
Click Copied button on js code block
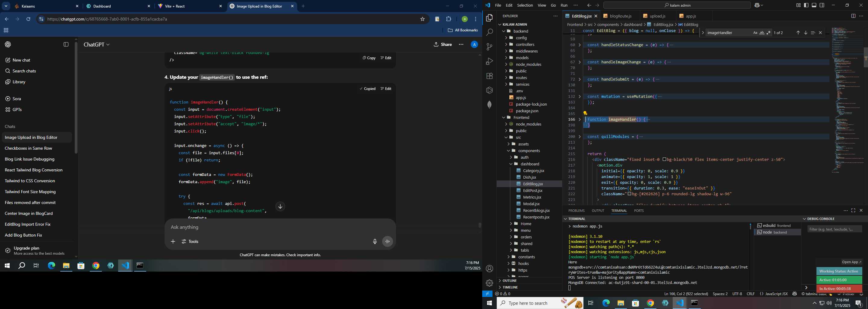click(368, 89)
